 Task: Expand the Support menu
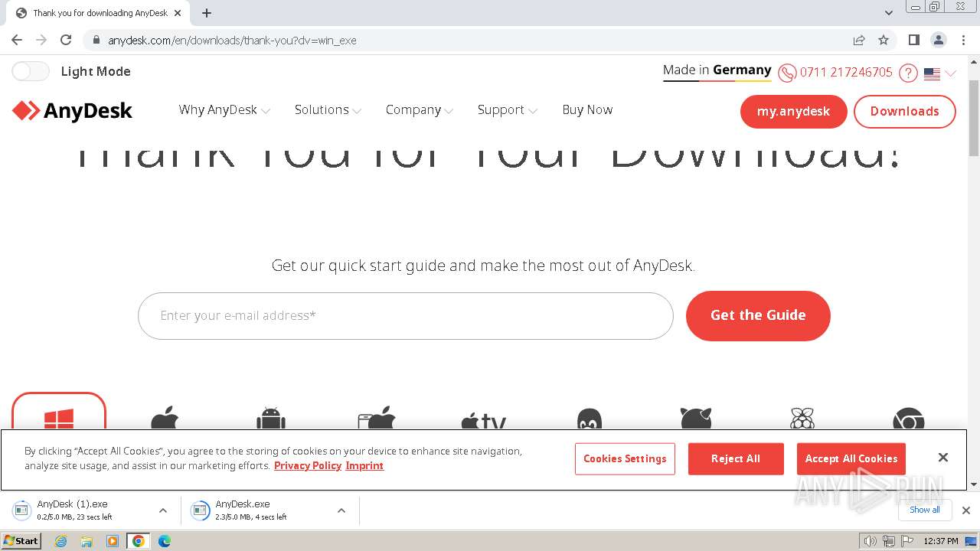(508, 109)
